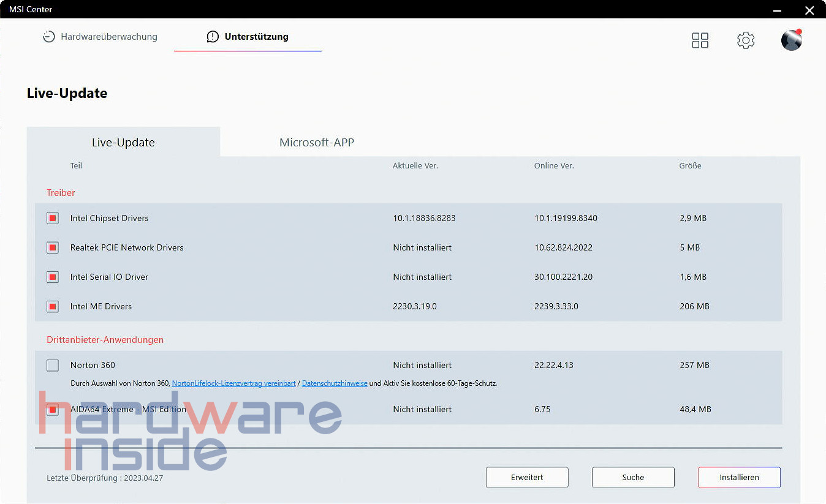
Task: Click the Installieren button
Action: click(738, 477)
